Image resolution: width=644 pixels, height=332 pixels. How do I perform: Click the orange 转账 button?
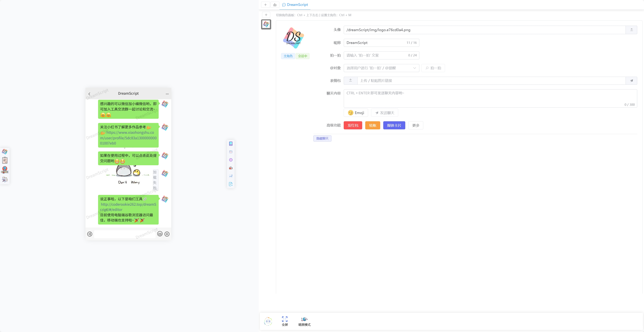pyautogui.click(x=372, y=125)
